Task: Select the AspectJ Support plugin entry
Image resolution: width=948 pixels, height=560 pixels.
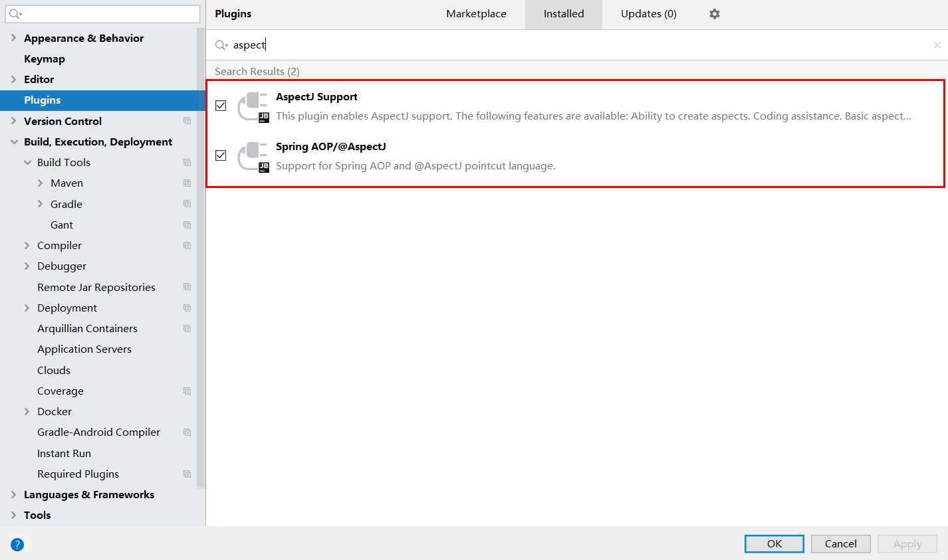Action: (x=576, y=106)
